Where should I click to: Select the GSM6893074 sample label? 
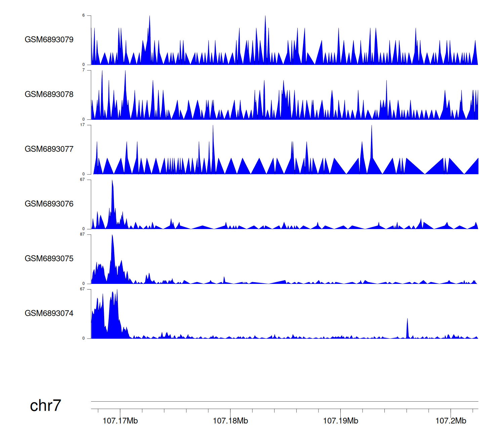pos(49,313)
